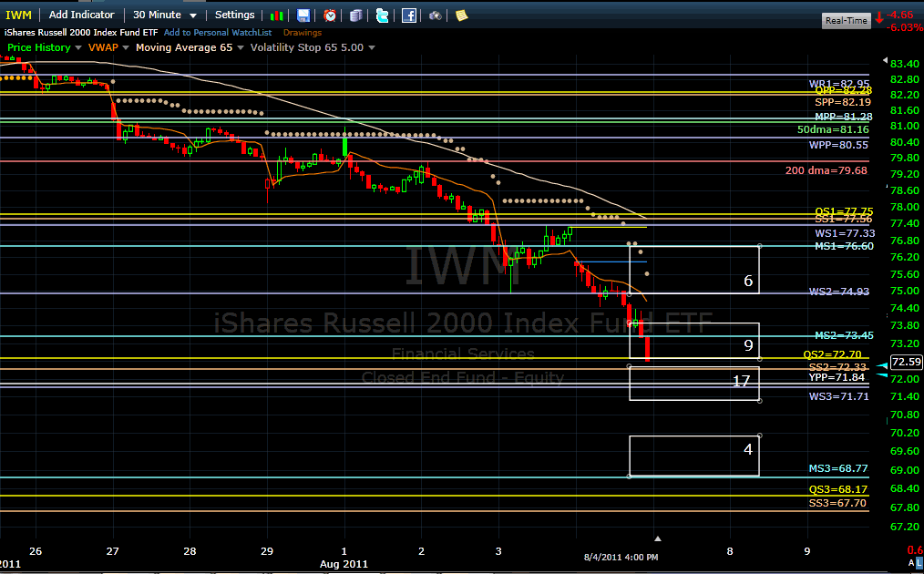
Task: Click the Aug 2011 date axis label
Action: 344,564
